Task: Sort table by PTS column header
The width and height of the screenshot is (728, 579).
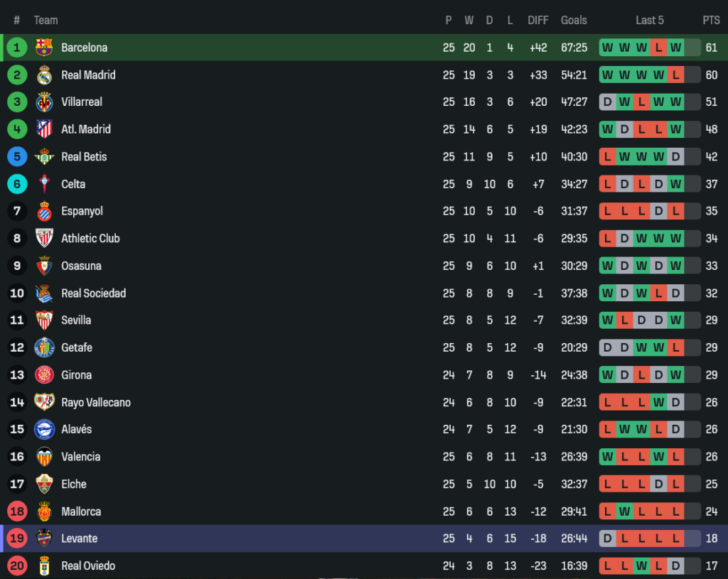Action: point(711,20)
